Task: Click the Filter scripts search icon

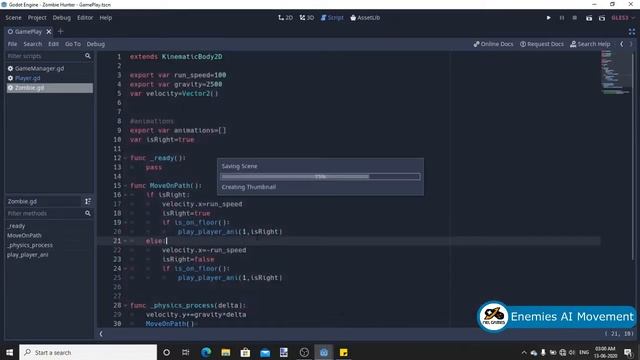Action: point(88,56)
